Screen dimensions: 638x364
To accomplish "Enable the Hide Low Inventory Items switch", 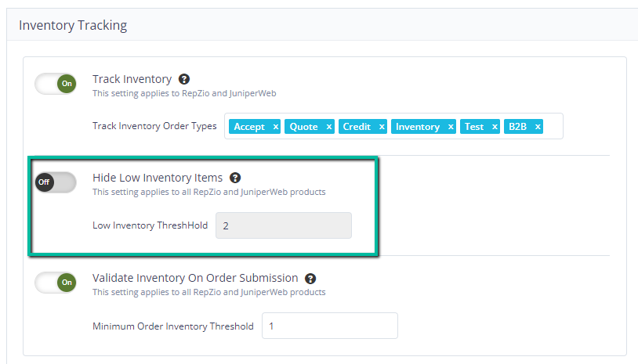I will (x=56, y=182).
